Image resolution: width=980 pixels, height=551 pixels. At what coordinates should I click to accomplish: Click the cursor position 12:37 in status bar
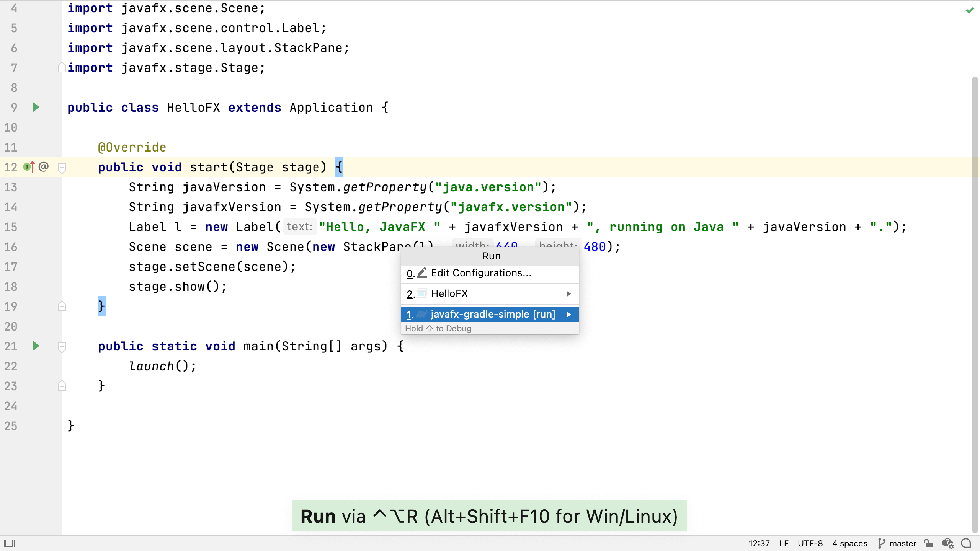click(x=759, y=543)
